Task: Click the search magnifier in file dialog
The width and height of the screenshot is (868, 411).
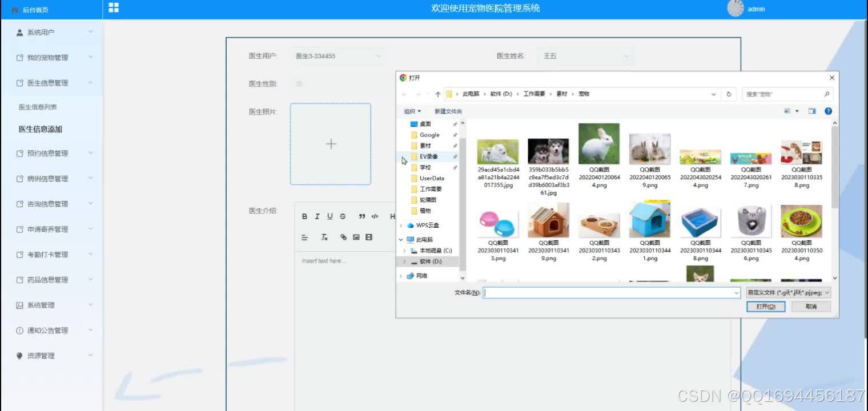Action: [x=826, y=94]
